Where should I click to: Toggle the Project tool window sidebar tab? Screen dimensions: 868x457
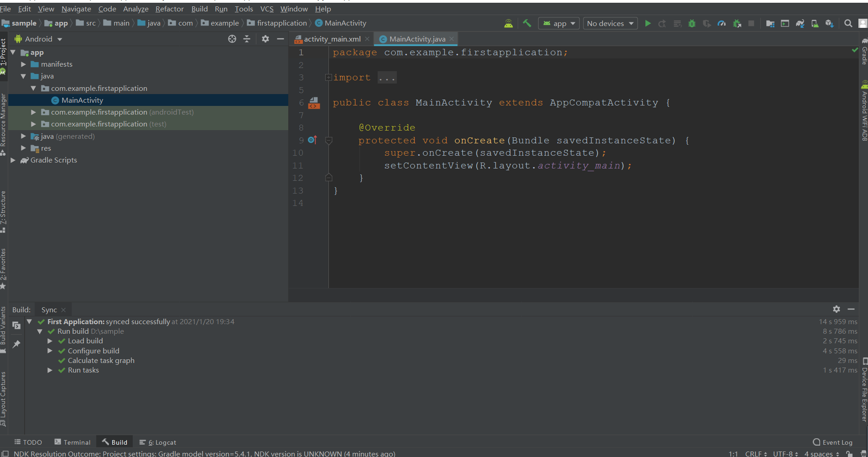coord(4,54)
